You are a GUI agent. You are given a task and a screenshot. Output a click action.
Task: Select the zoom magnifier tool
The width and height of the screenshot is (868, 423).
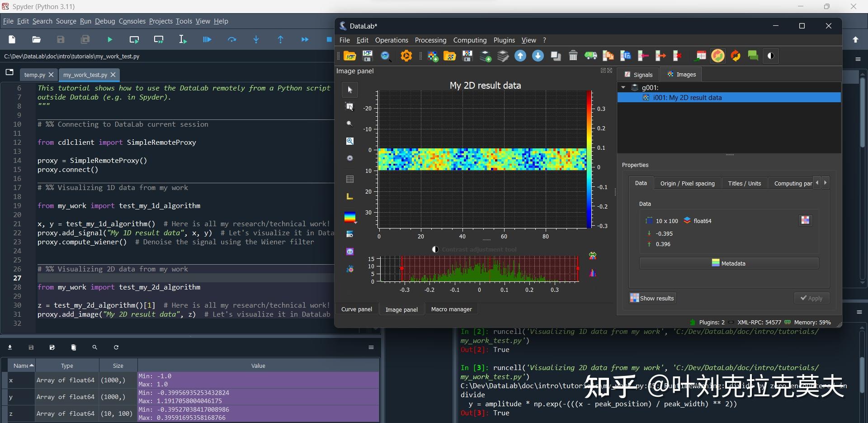click(x=350, y=124)
